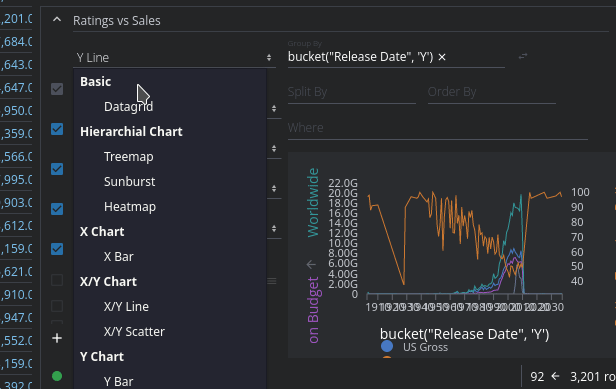Click the US Gross legend label
This screenshot has height=389, width=616.
(425, 347)
